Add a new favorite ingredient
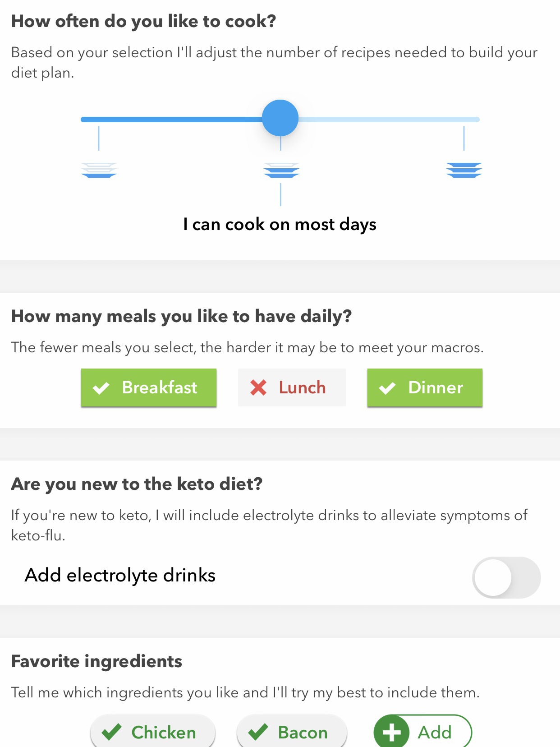Viewport: 560px width, 747px height. (x=423, y=732)
